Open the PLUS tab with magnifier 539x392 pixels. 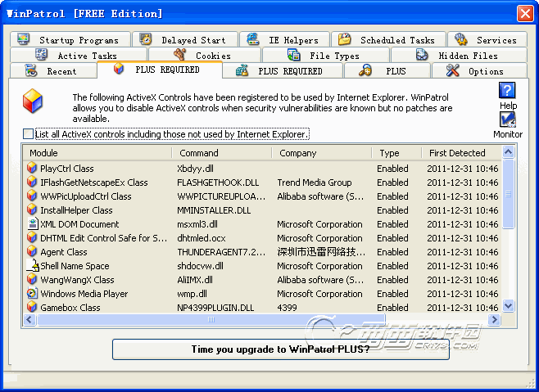(x=387, y=70)
